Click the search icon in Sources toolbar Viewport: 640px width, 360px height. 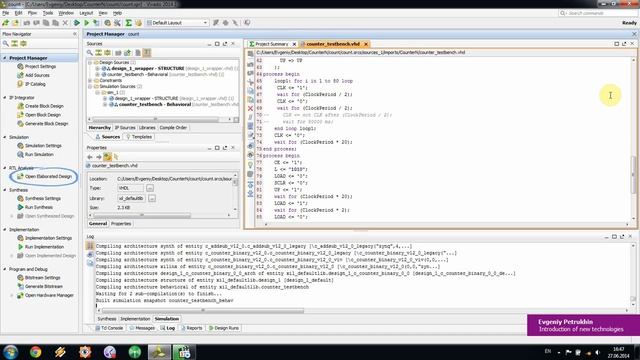coord(90,53)
